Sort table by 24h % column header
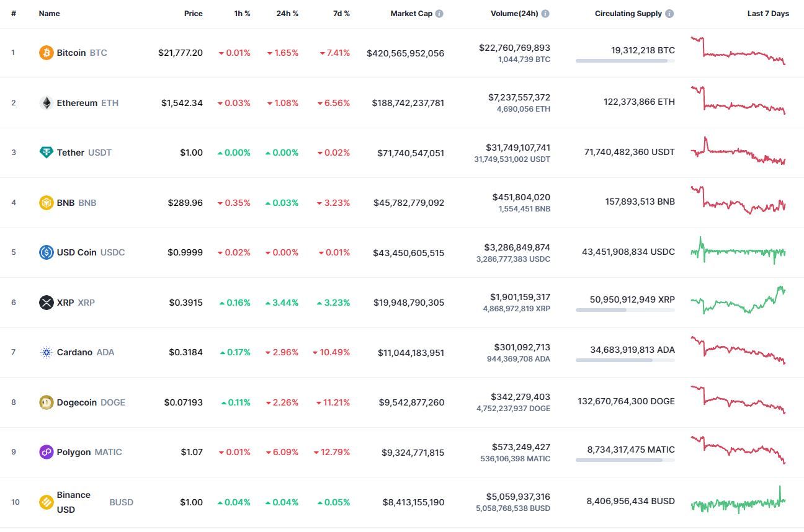The height and width of the screenshot is (532, 804). tap(287, 14)
